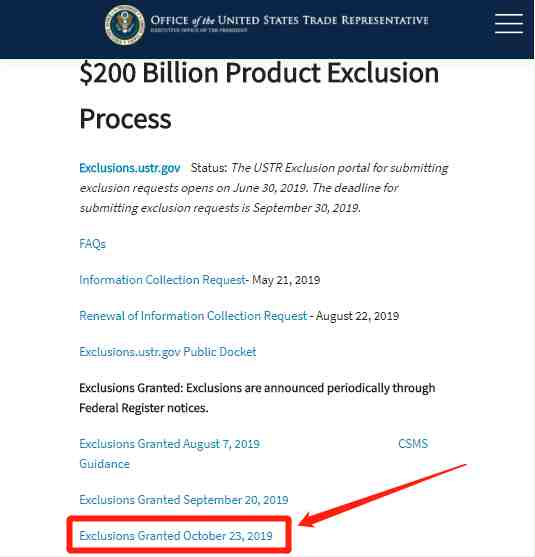Click the $200 Billion Product Exclusion heading

tap(259, 73)
